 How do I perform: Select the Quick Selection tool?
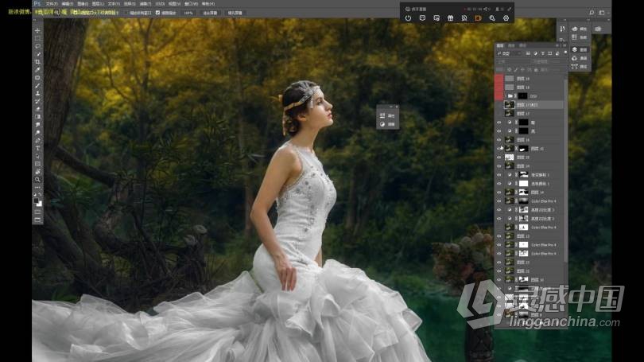pos(37,54)
